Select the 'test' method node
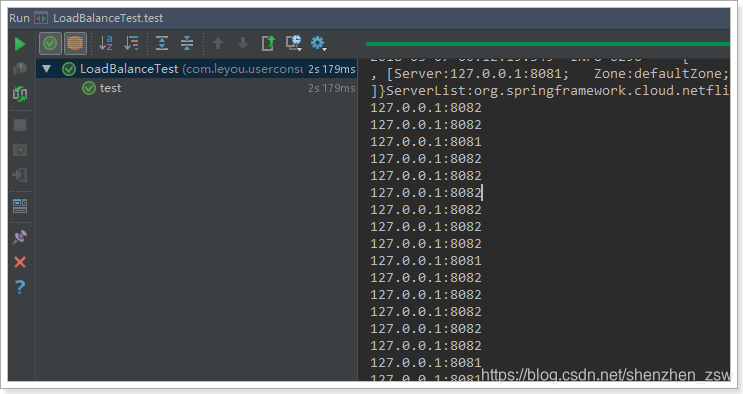743x394 pixels. pyautogui.click(x=197, y=88)
